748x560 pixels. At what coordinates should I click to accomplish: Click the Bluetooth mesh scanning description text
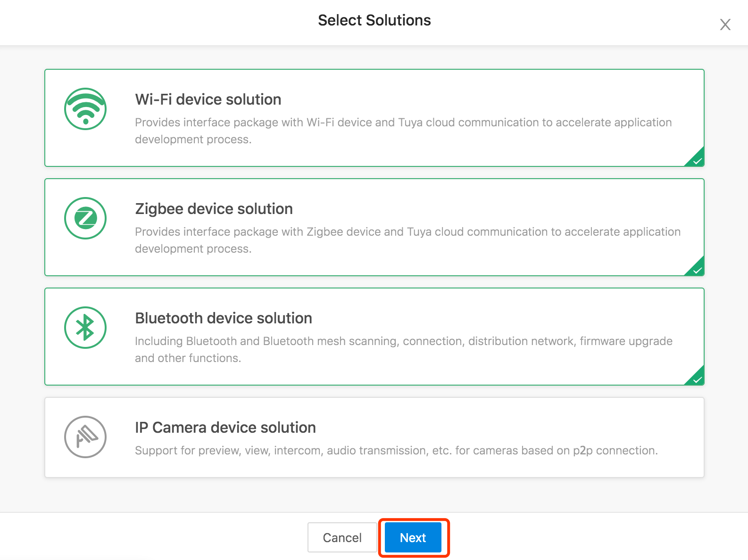[x=404, y=350]
